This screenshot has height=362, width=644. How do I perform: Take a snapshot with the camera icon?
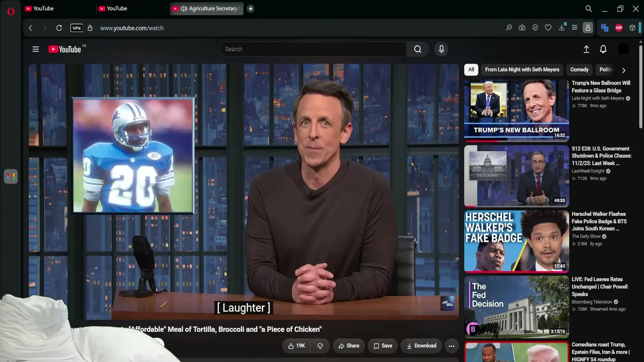pos(522,28)
